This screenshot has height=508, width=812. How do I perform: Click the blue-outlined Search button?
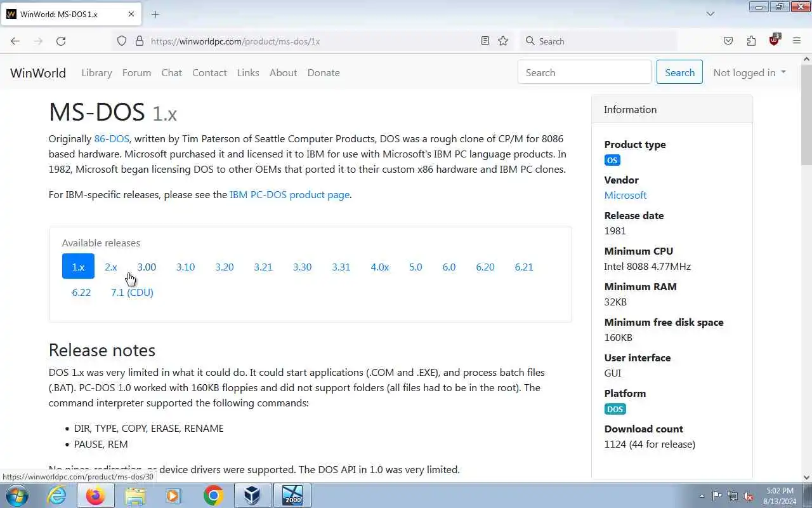679,72
